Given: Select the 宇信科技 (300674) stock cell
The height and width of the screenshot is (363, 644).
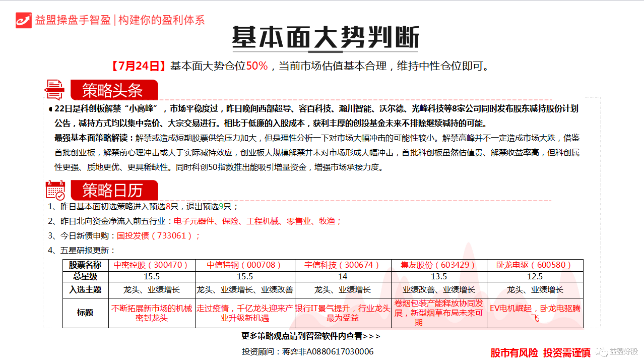Looking at the screenshot, I should pos(343,265).
